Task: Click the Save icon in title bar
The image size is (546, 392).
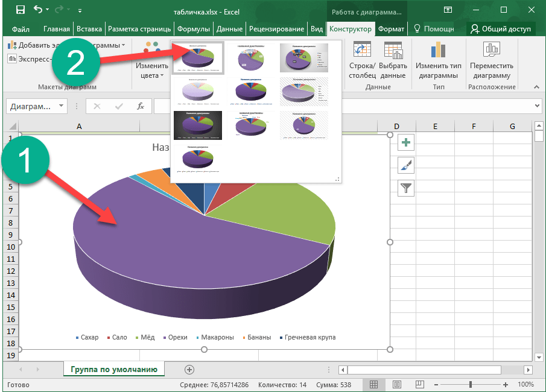Action: (21, 10)
